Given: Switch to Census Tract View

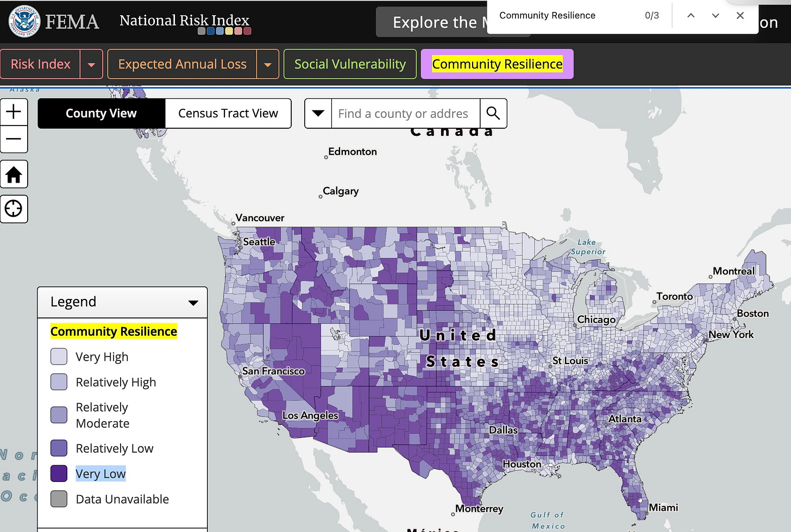Looking at the screenshot, I should (228, 113).
